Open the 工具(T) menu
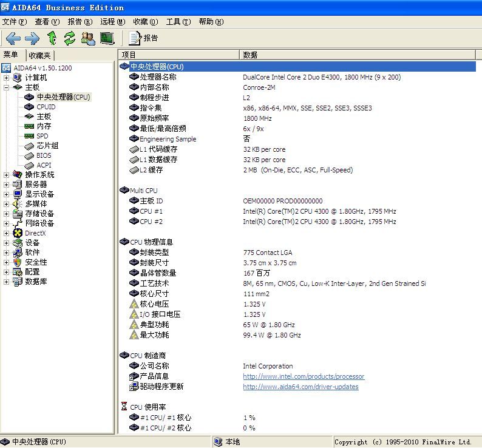Viewport: 482px width, 448px height. (x=178, y=21)
